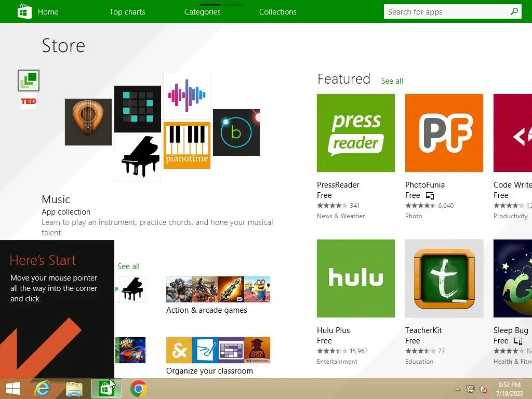Open the Sleep Bug app tile

(x=513, y=278)
